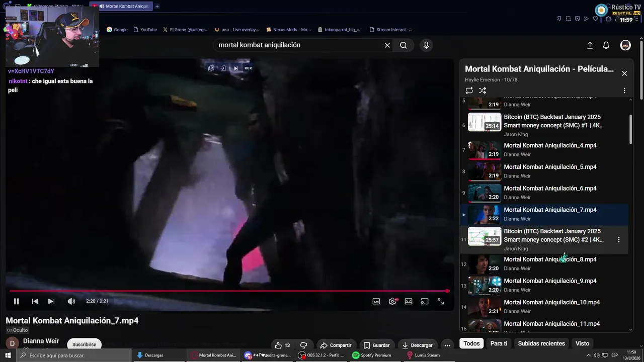This screenshot has width=644, height=362.
Task: Save video with the Guardar button
Action: coord(377,345)
